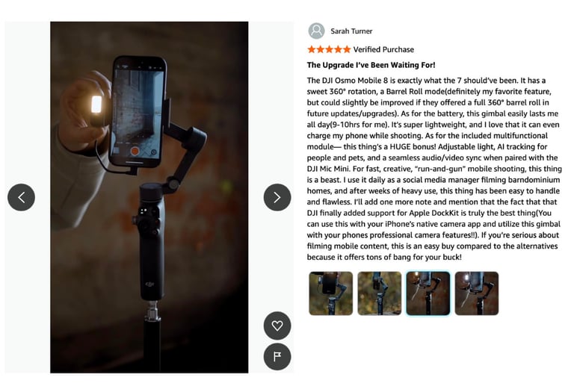This screenshot has height=392, width=574.
Task: Select the second thumbnail with grassy background
Action: point(379,293)
